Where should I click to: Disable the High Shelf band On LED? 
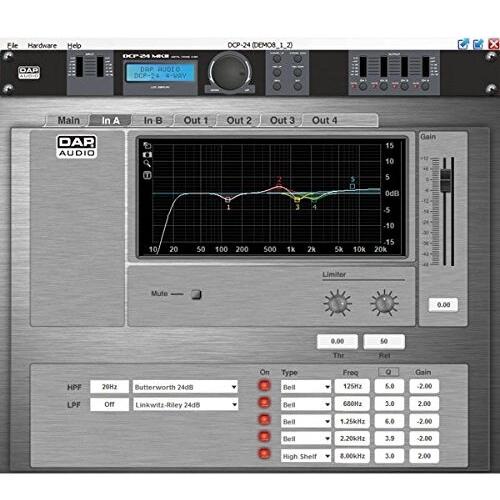pyautogui.click(x=264, y=454)
